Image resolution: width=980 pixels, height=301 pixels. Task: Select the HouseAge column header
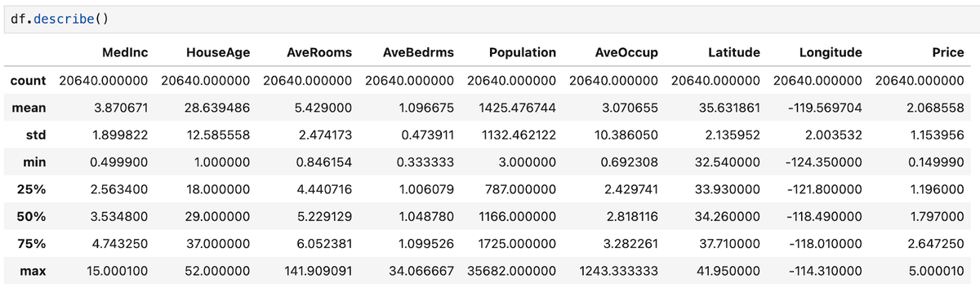pos(218,52)
